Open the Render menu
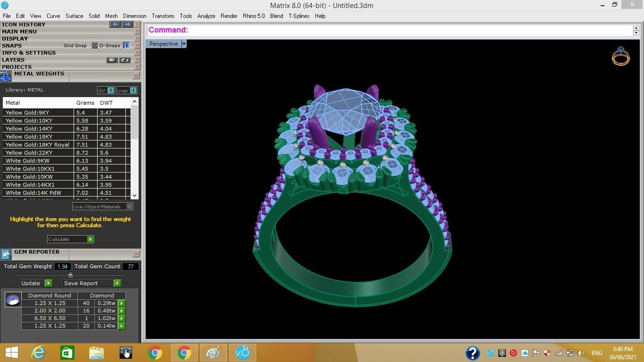Image resolution: width=644 pixels, height=362 pixels. (x=229, y=16)
